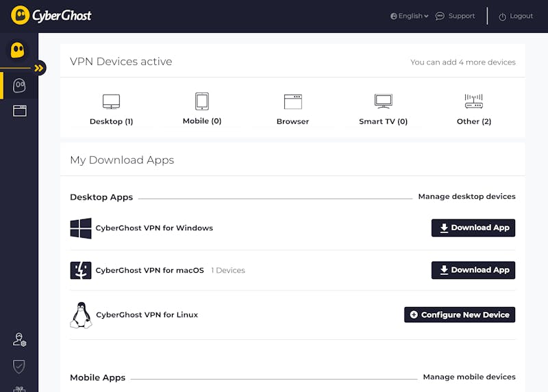548x392 pixels.
Task: Open the shield security sidebar icon
Action: [x=19, y=367]
